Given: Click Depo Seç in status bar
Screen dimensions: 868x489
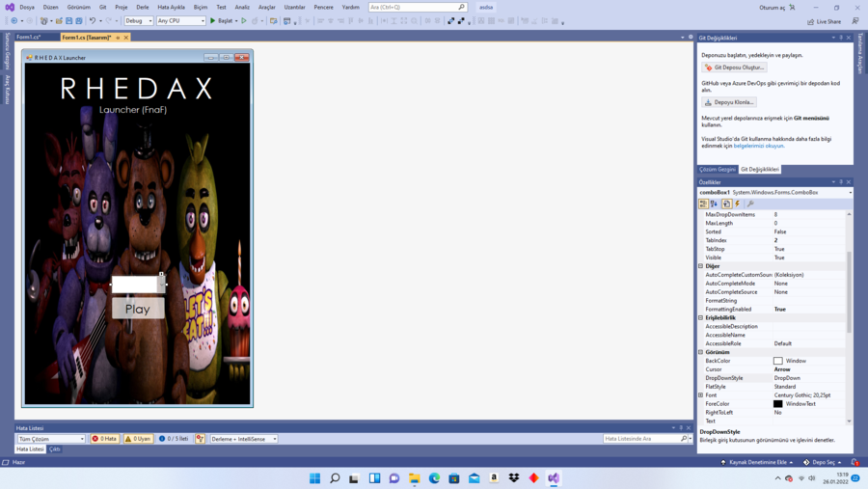Looking at the screenshot, I should (822, 462).
